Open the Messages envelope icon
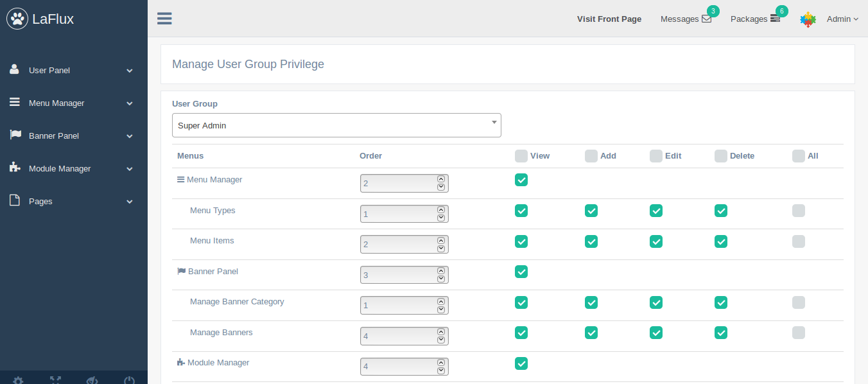The width and height of the screenshot is (868, 384). click(x=706, y=19)
